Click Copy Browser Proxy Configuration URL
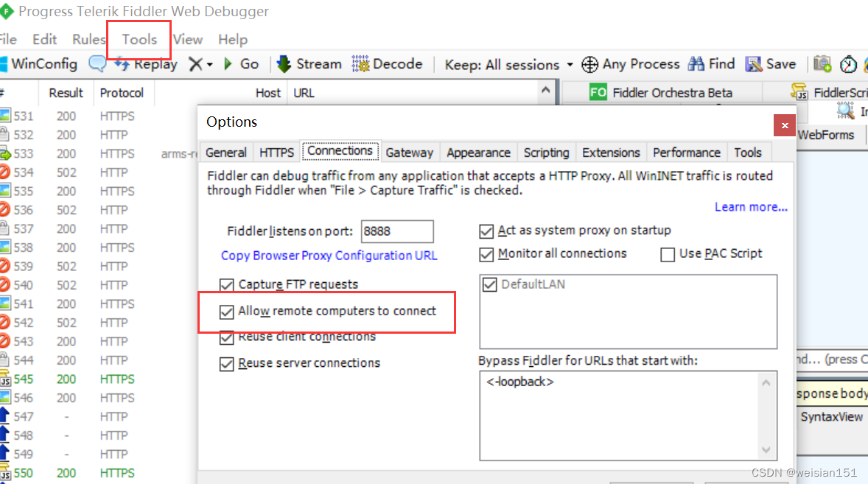This screenshot has width=868, height=484. [x=329, y=255]
